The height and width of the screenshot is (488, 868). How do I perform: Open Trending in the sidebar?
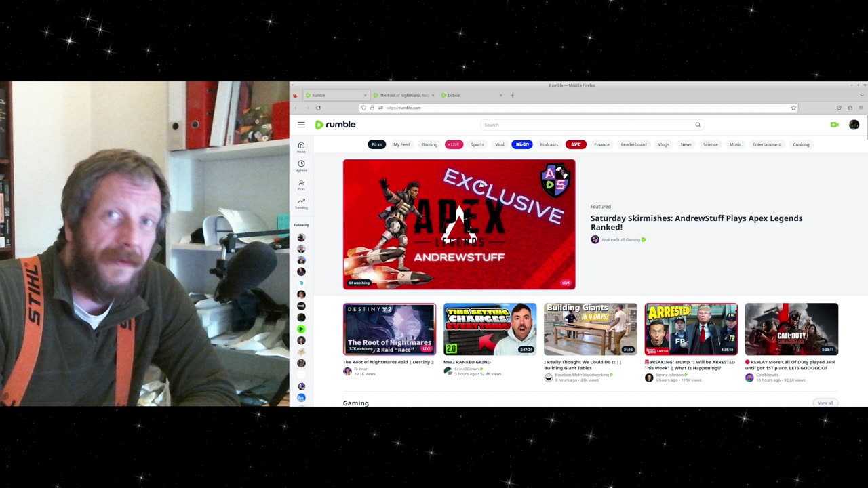(301, 203)
